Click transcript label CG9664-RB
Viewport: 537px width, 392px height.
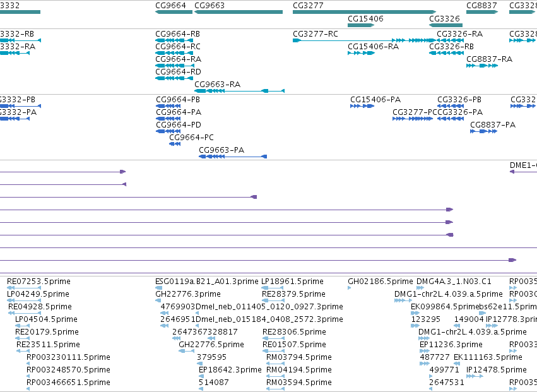point(177,34)
